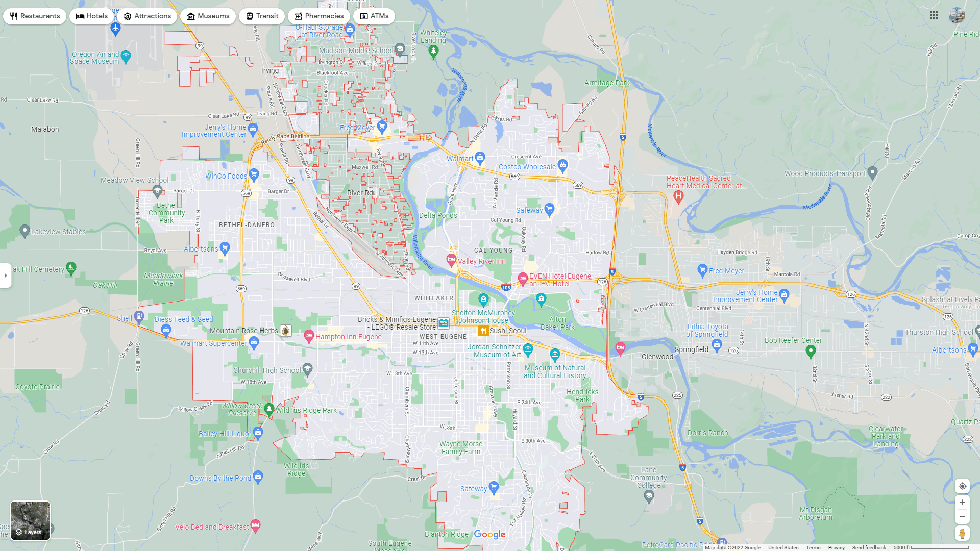Select the WinCo Foods shopping pin
980x551 pixels.
tap(254, 174)
